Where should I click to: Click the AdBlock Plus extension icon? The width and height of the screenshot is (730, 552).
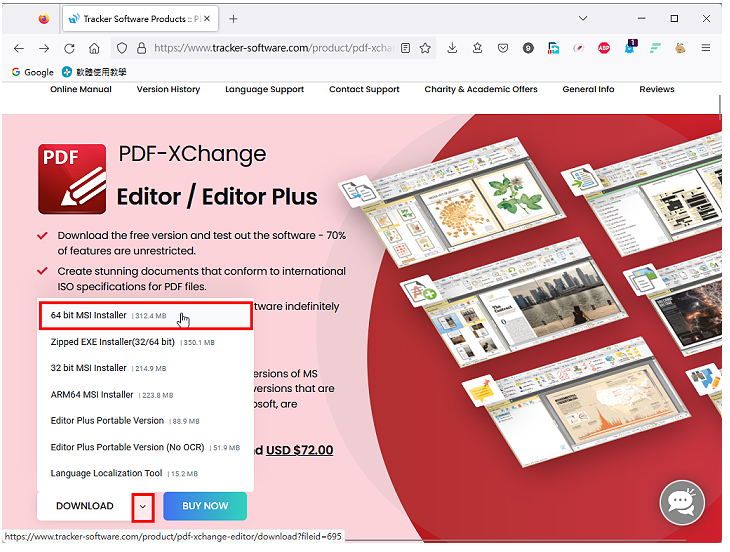pos(604,48)
